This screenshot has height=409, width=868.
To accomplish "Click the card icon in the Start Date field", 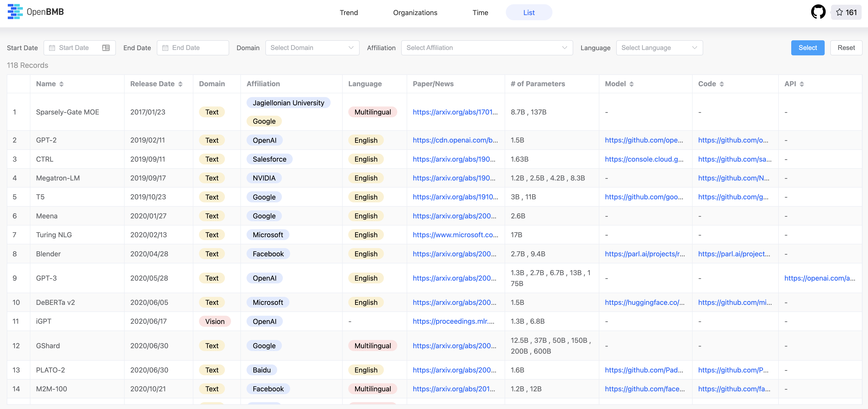I will tap(106, 48).
